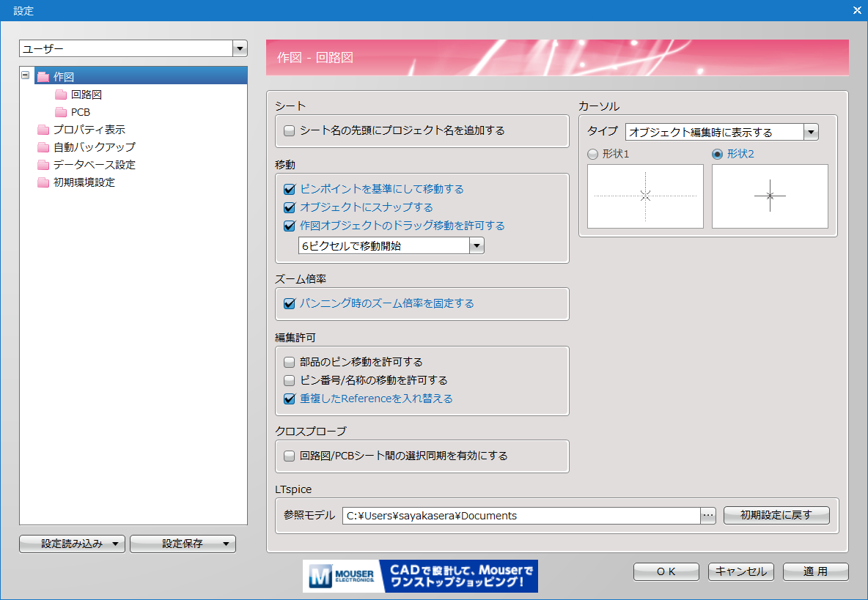Click the 初期設定に戻す button

[x=776, y=515]
